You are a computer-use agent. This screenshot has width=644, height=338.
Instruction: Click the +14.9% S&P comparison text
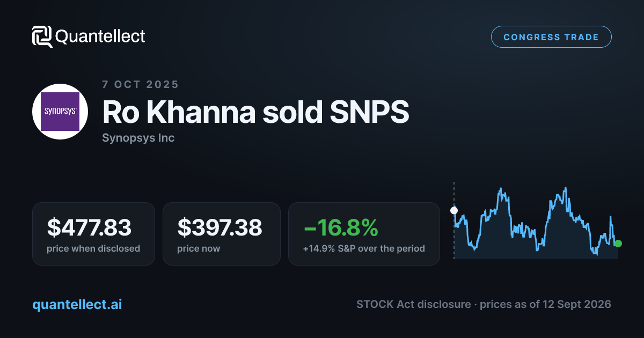[x=364, y=248]
